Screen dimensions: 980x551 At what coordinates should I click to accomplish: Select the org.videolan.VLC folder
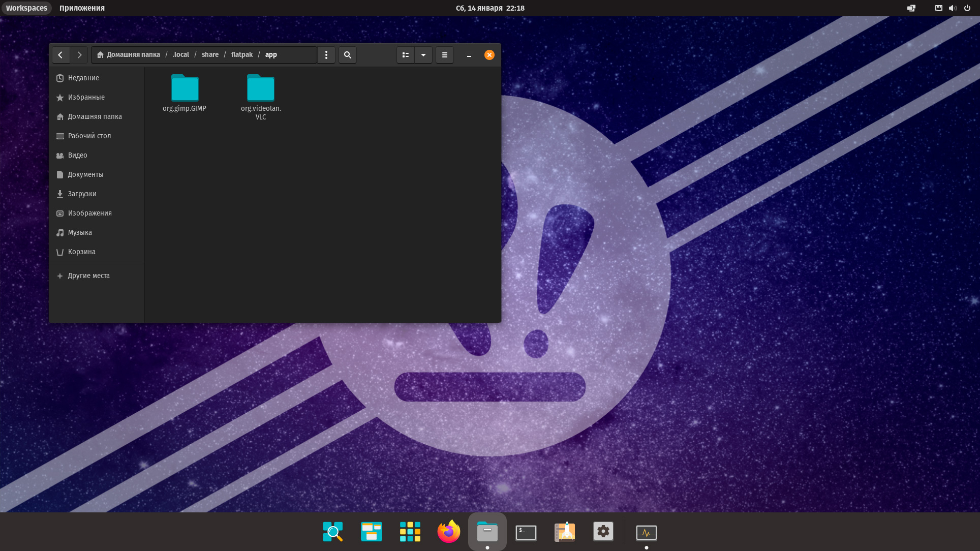click(x=261, y=89)
